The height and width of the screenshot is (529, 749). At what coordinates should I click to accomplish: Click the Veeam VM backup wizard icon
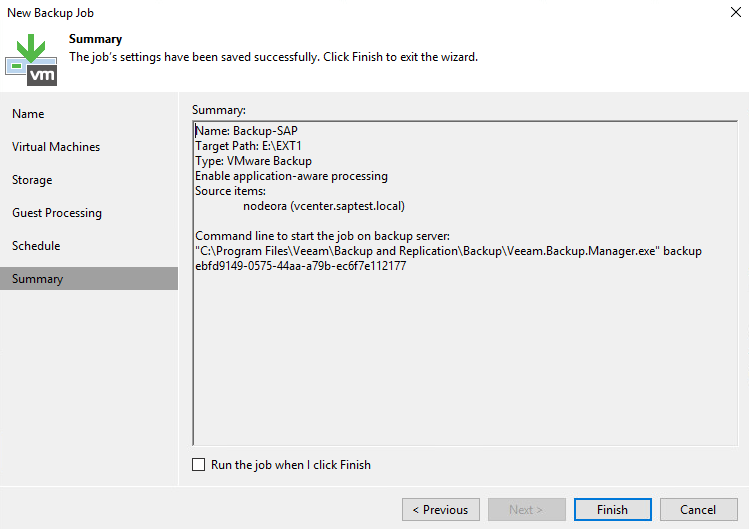(31, 59)
